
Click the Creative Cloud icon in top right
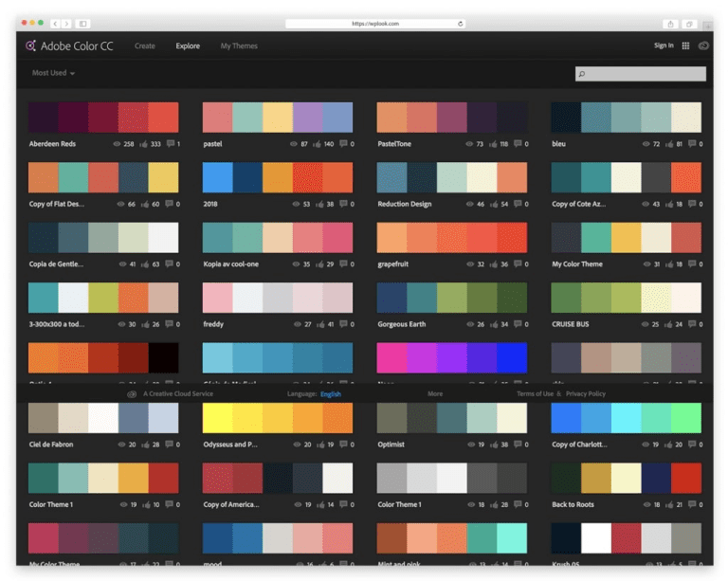[703, 45]
